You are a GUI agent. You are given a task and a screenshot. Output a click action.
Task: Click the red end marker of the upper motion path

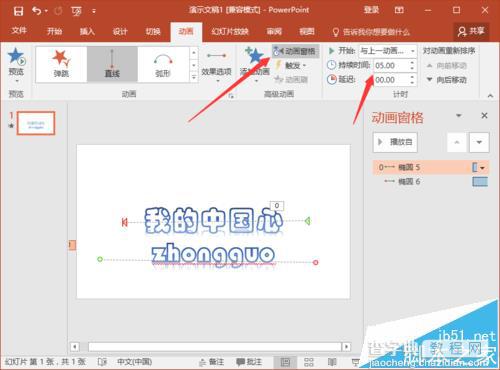[x=124, y=222]
